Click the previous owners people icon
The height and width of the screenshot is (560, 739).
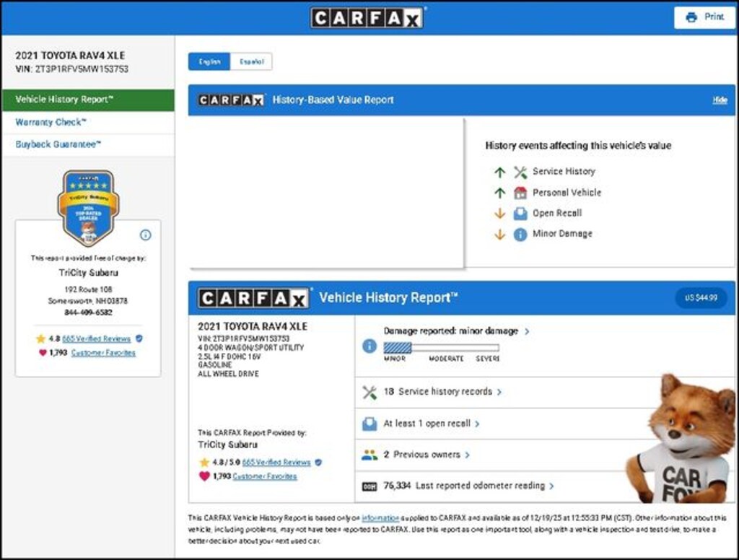click(x=369, y=455)
